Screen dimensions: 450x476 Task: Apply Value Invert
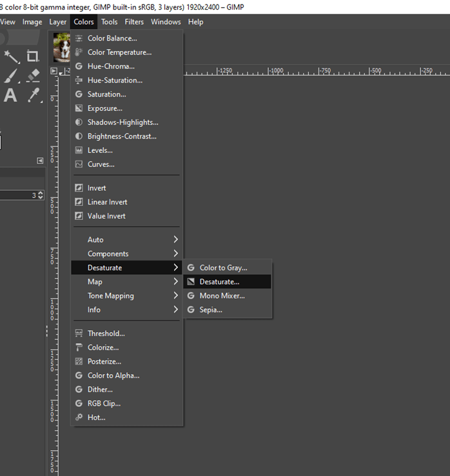[127, 216]
